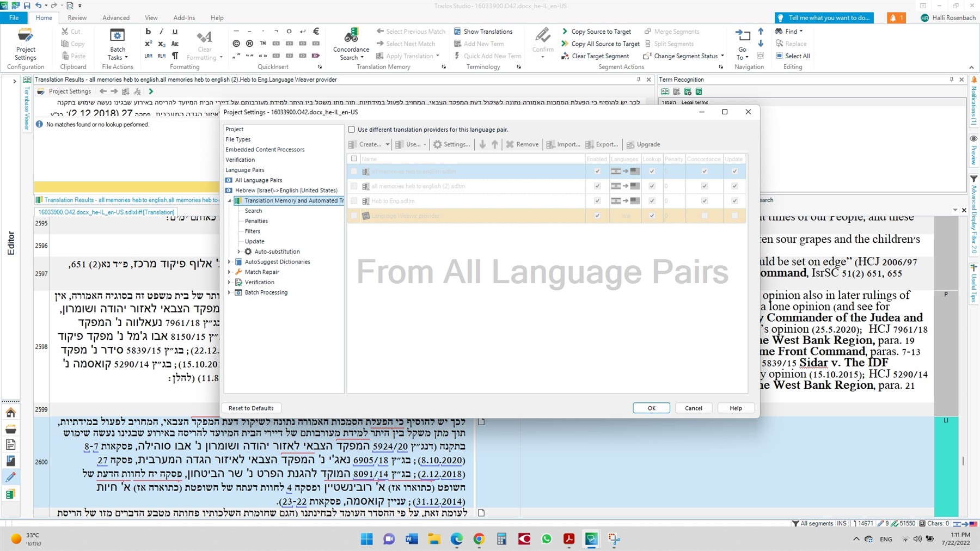
Task: Click Select All in Editing group
Action: tap(793, 56)
